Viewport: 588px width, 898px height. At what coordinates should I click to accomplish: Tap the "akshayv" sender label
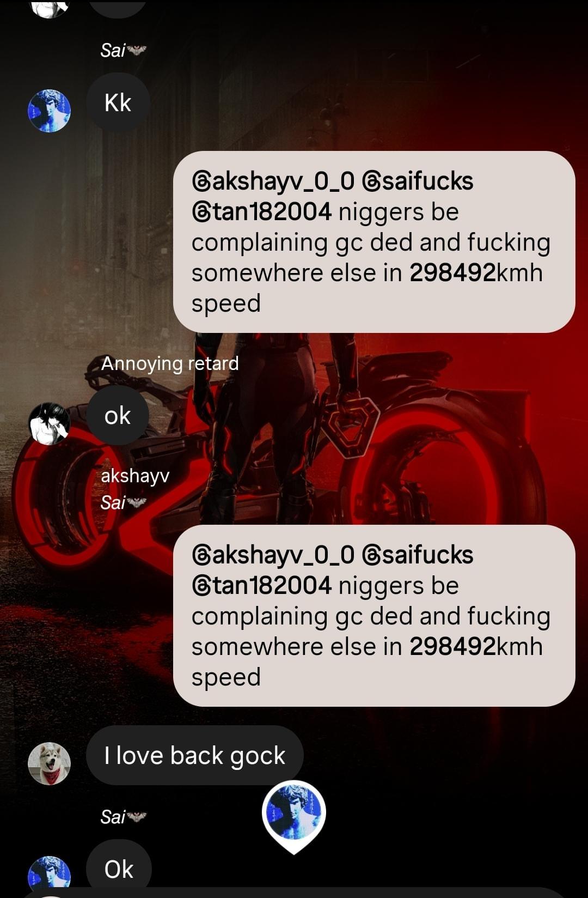coord(135,476)
